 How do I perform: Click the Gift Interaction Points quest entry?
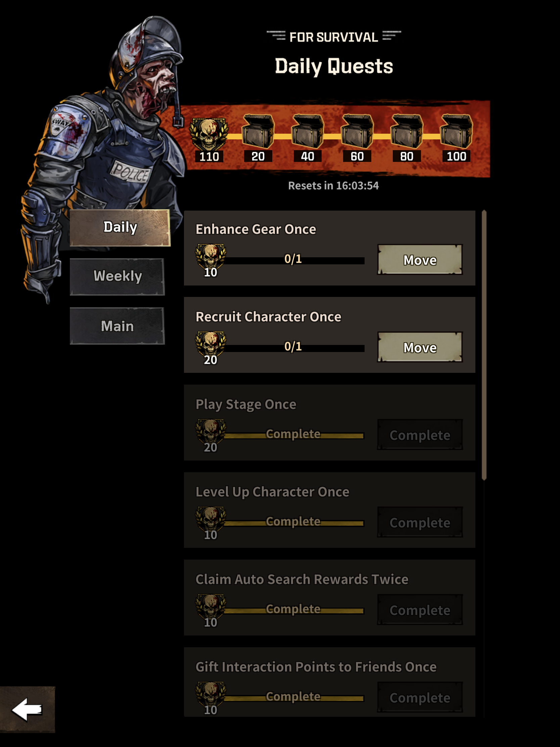click(x=329, y=682)
